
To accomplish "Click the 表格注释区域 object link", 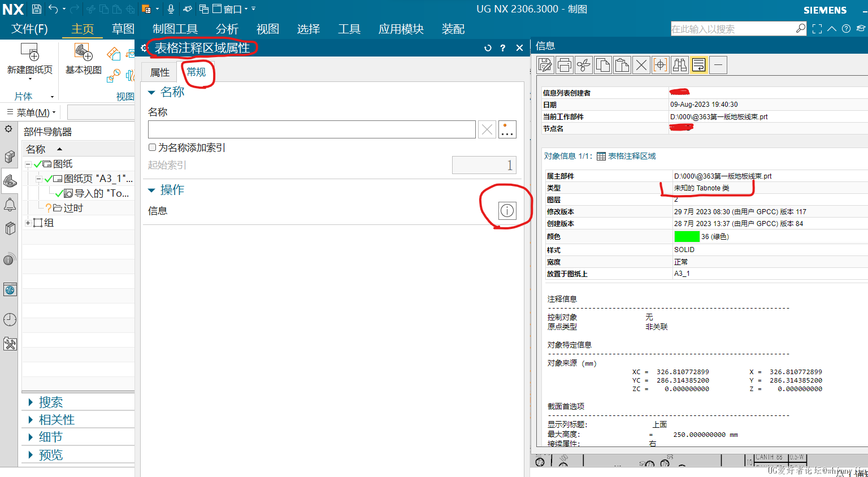I will (x=632, y=156).
